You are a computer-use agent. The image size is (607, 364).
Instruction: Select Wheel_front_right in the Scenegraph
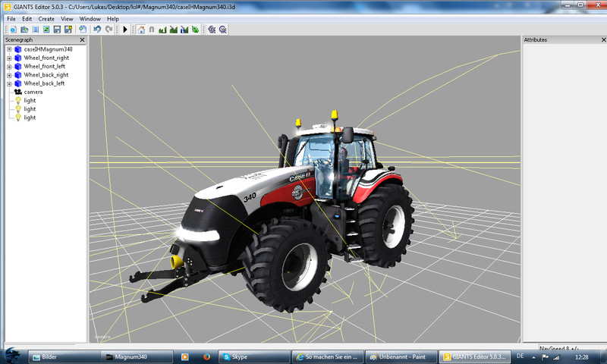pos(46,58)
